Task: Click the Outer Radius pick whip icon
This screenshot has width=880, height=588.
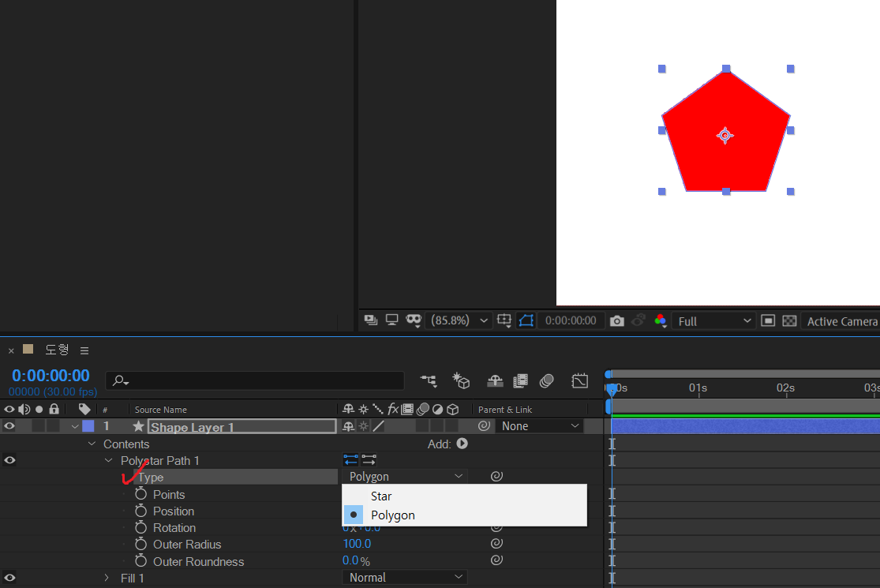Action: pos(496,543)
